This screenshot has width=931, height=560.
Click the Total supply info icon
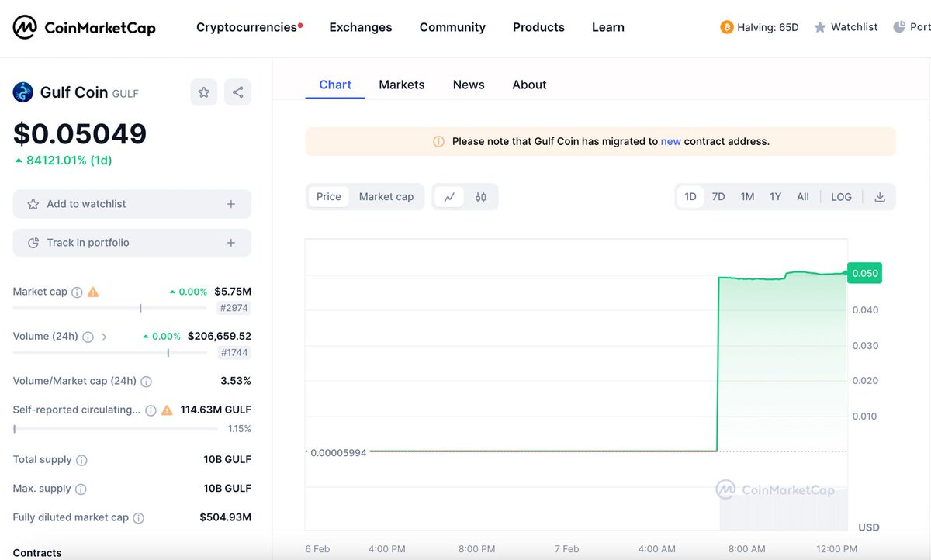click(81, 460)
